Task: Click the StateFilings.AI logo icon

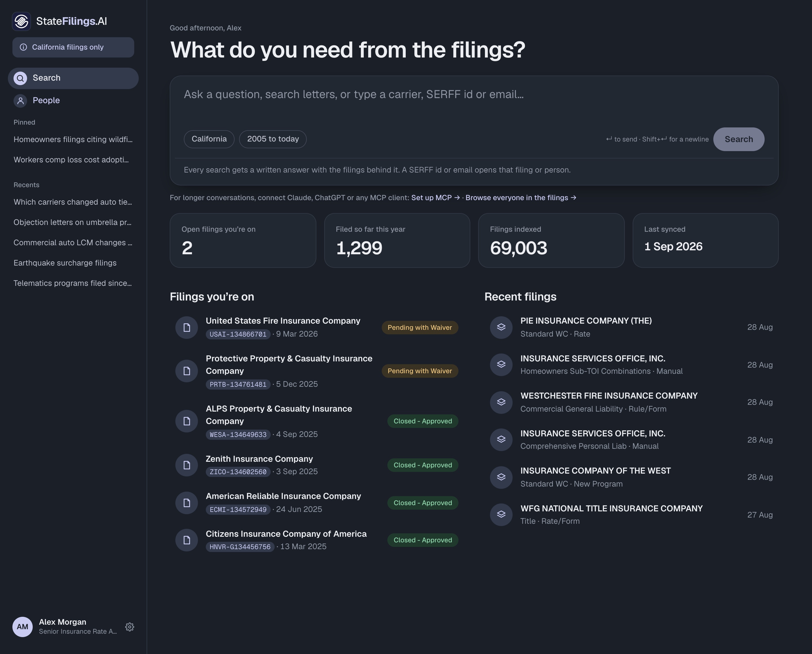Action: (21, 21)
